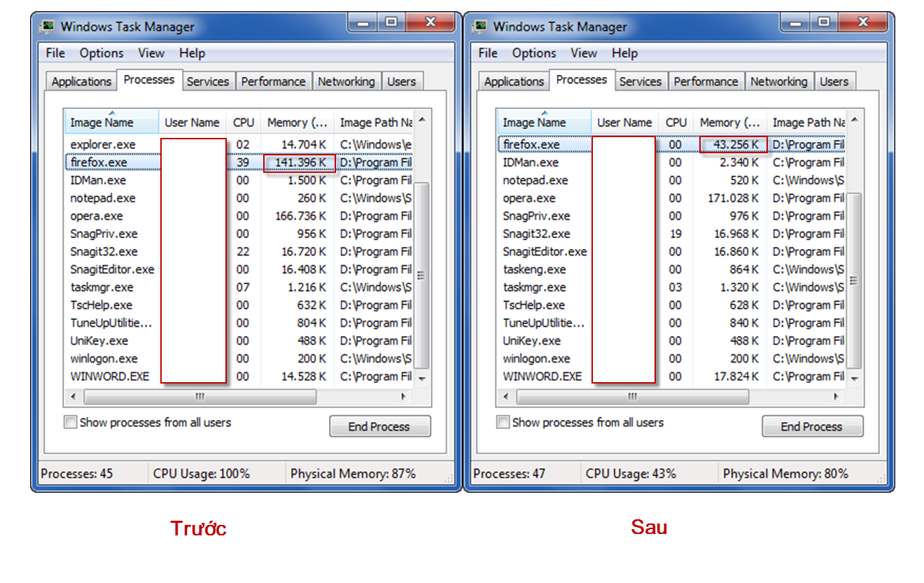The image size is (924, 583).
Task: Switch to Applications tab in right window
Action: click(514, 82)
